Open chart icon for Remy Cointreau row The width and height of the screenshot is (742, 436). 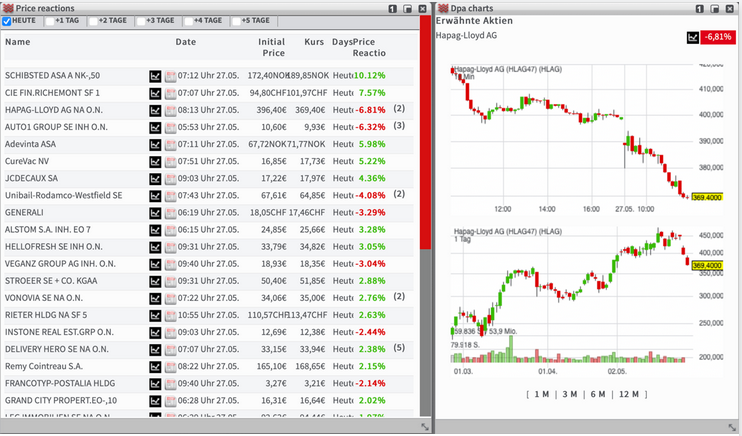coord(155,366)
